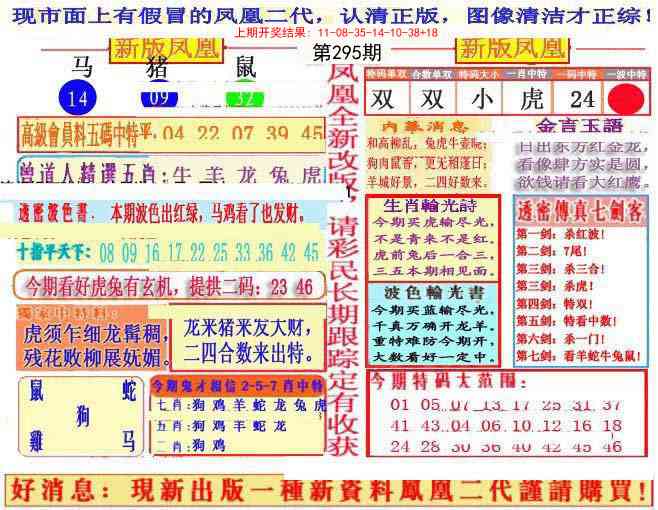Click the blue circle with number 14
The width and height of the screenshot is (658, 510).
pos(80,98)
